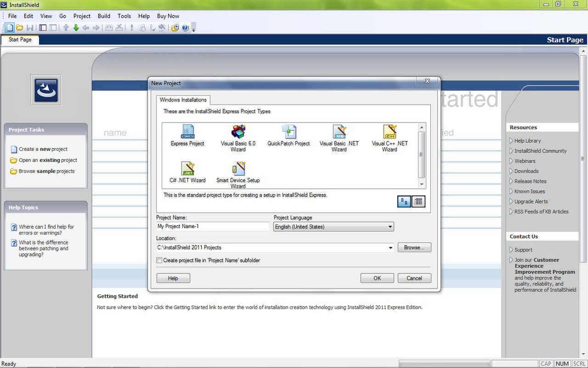Switch to the Windows Installations tab
The height and width of the screenshot is (368, 588).
182,100
